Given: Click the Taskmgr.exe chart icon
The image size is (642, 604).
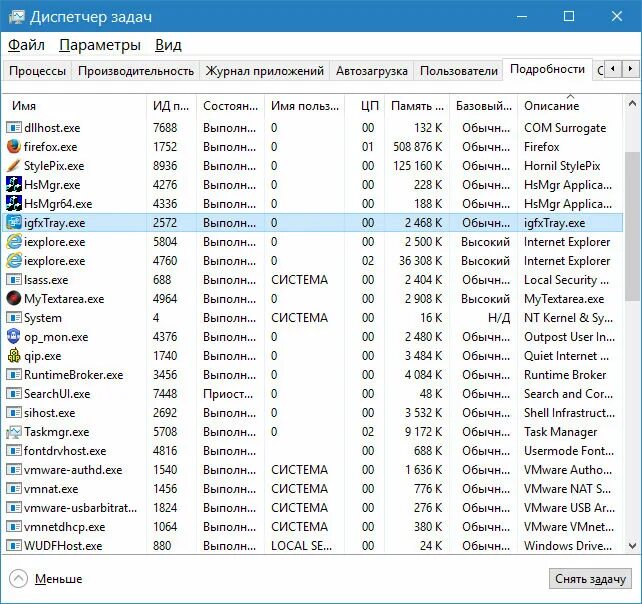Looking at the screenshot, I should click(14, 432).
